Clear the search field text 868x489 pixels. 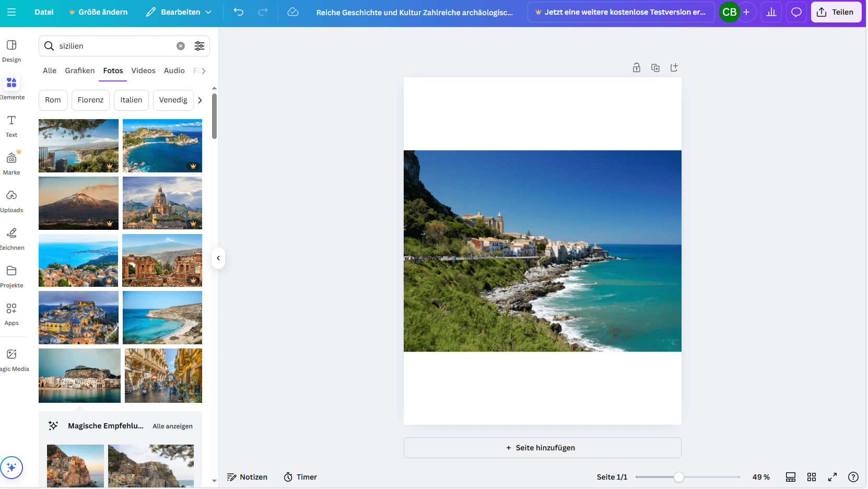coord(181,46)
